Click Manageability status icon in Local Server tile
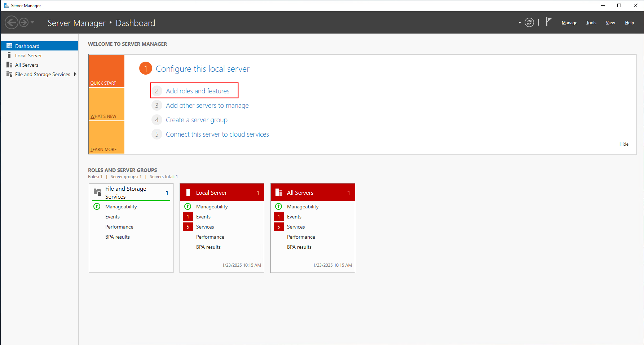 coord(188,207)
